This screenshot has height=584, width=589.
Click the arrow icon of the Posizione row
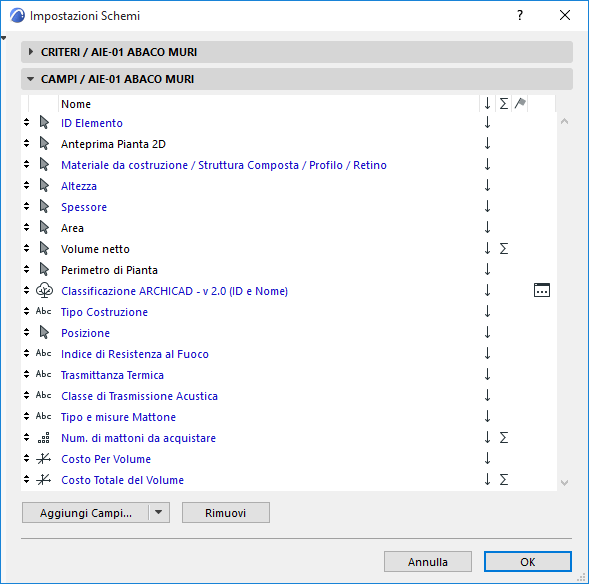tap(44, 332)
